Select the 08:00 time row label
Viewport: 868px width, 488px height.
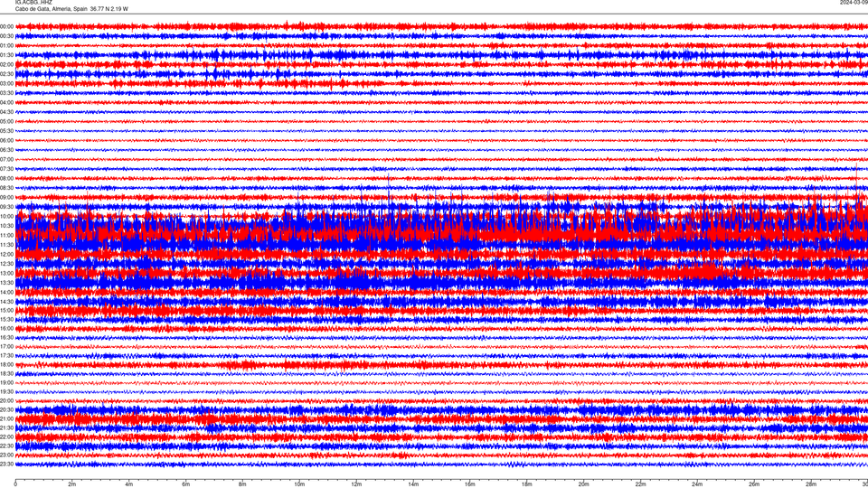pos(6,178)
